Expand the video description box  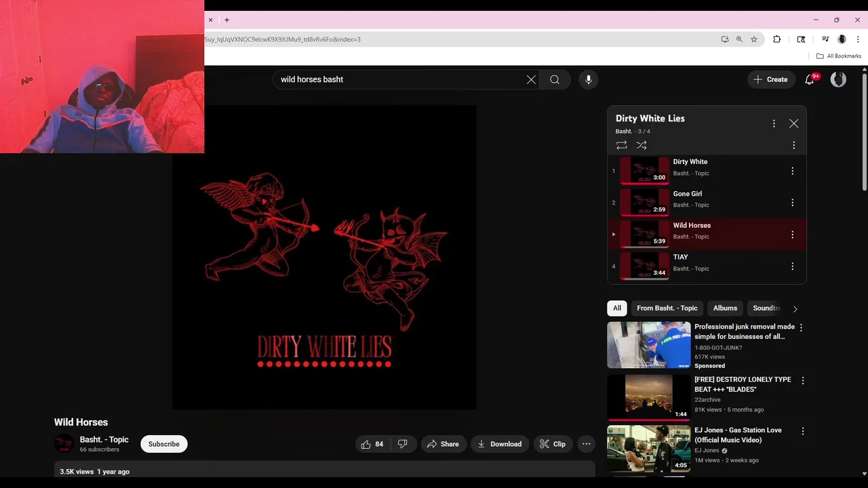[x=325, y=470]
